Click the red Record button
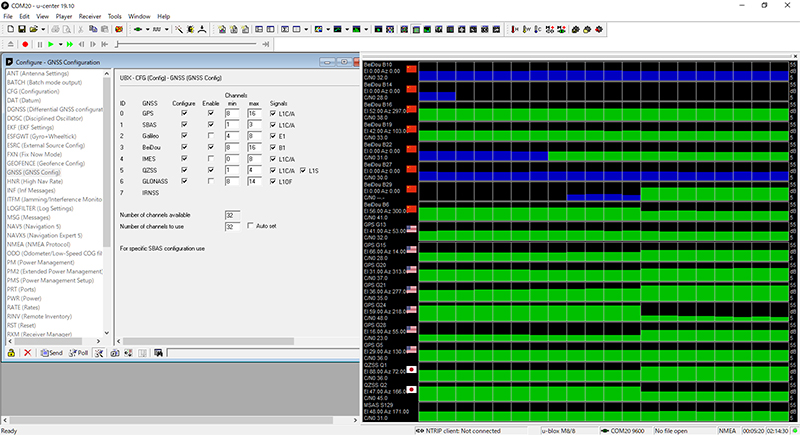 [23, 45]
